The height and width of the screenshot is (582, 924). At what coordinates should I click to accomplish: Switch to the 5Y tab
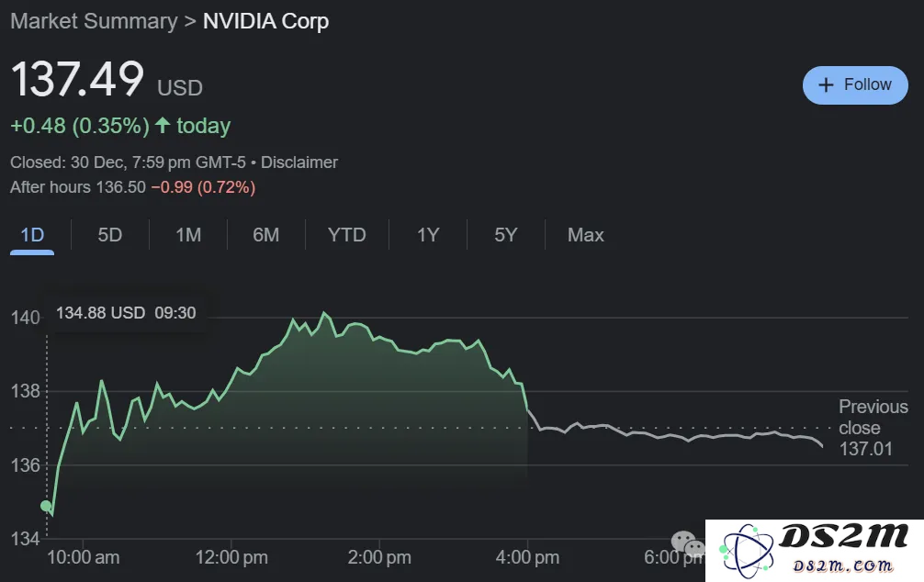(505, 235)
